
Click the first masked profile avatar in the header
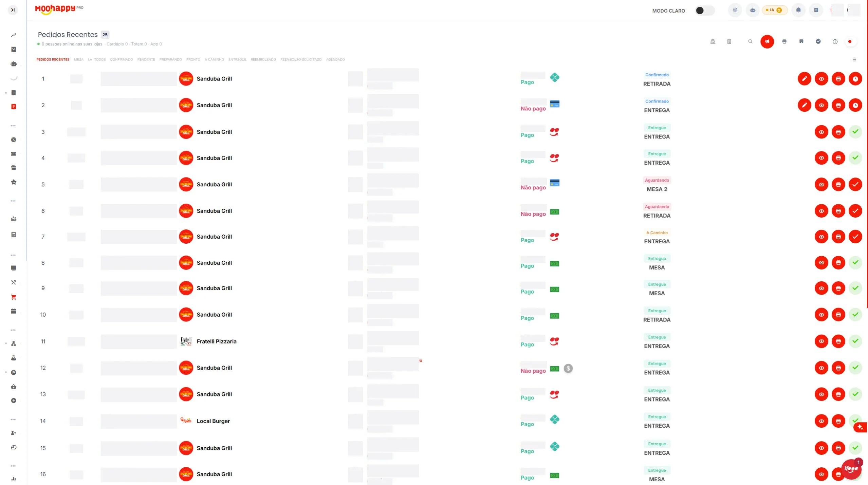coord(837,10)
